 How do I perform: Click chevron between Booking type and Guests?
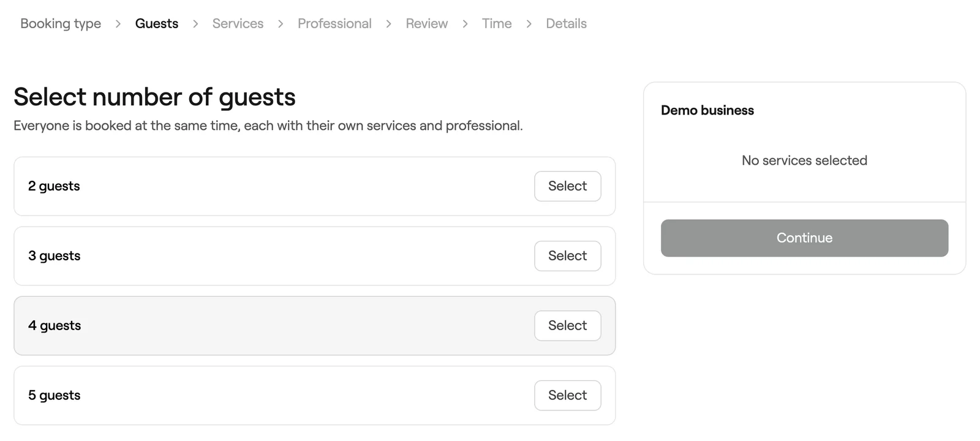(118, 24)
